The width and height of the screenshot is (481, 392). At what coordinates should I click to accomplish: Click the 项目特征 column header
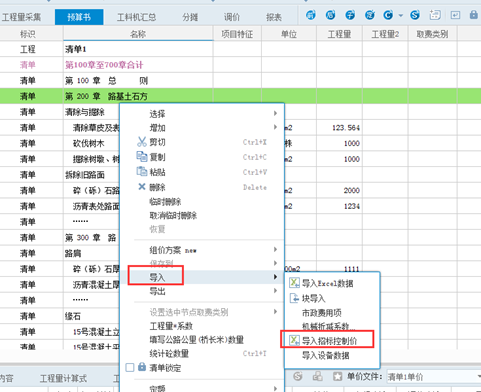237,34
